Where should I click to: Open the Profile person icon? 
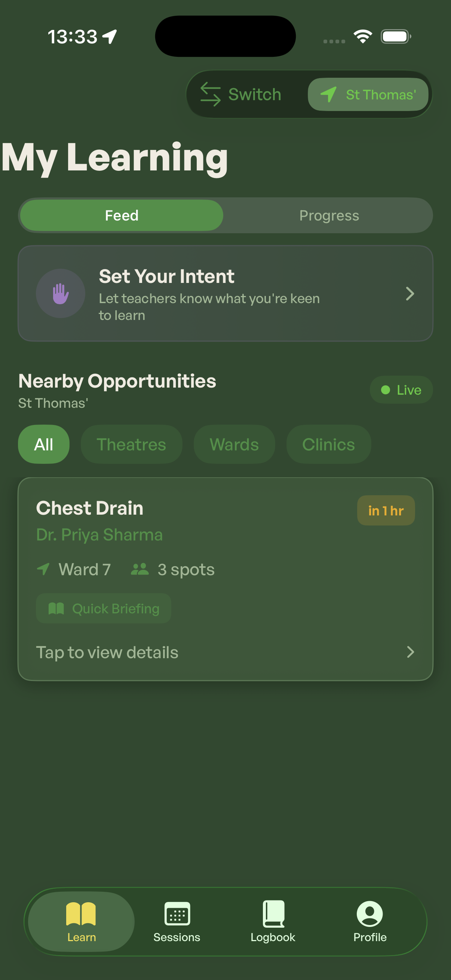coord(369,913)
